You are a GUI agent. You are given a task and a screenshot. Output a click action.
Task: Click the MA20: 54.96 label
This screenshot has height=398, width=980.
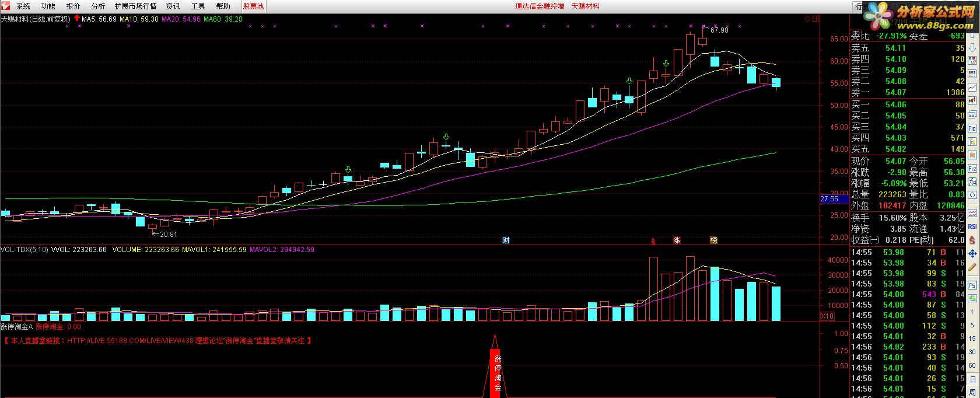point(181,19)
